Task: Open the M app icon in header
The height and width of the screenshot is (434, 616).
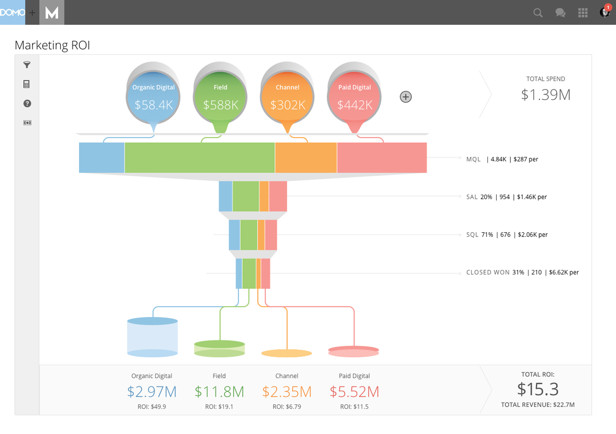Action: click(x=52, y=12)
